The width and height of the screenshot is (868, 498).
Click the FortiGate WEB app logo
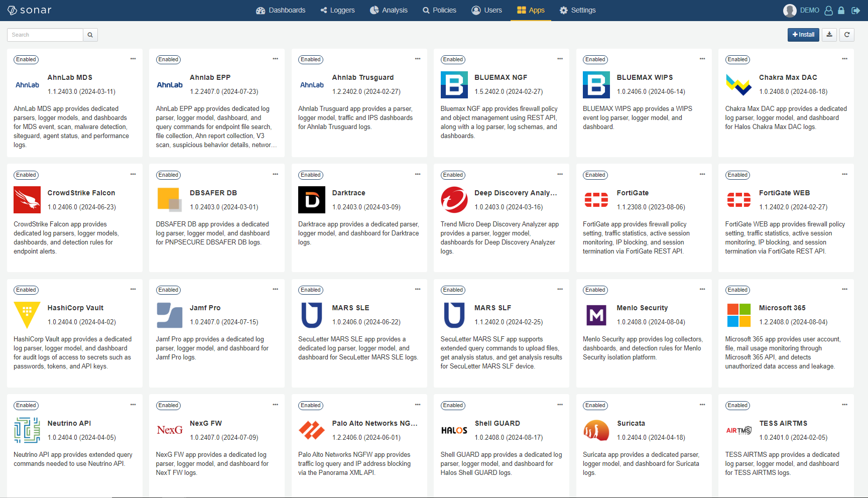click(x=738, y=200)
